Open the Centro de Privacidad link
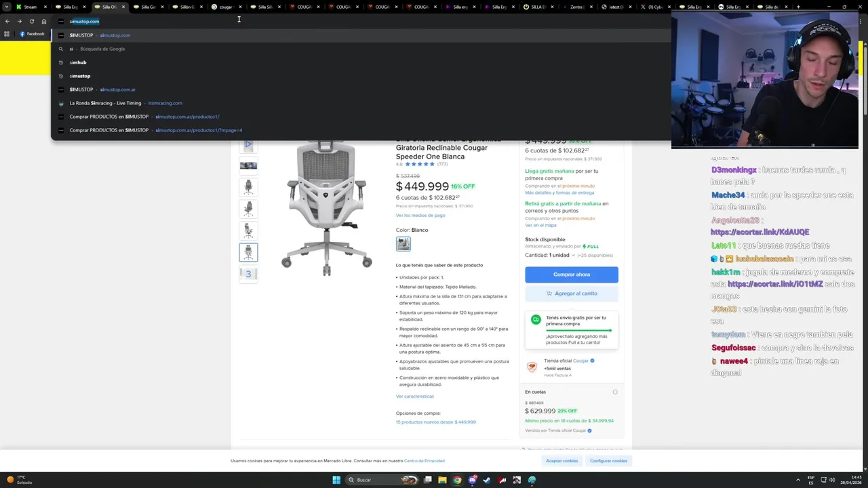Screen dimensions: 868x488 click(425, 461)
